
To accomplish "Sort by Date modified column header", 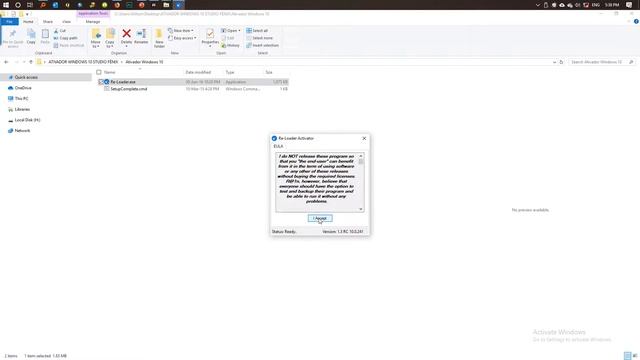I will pyautogui.click(x=198, y=72).
